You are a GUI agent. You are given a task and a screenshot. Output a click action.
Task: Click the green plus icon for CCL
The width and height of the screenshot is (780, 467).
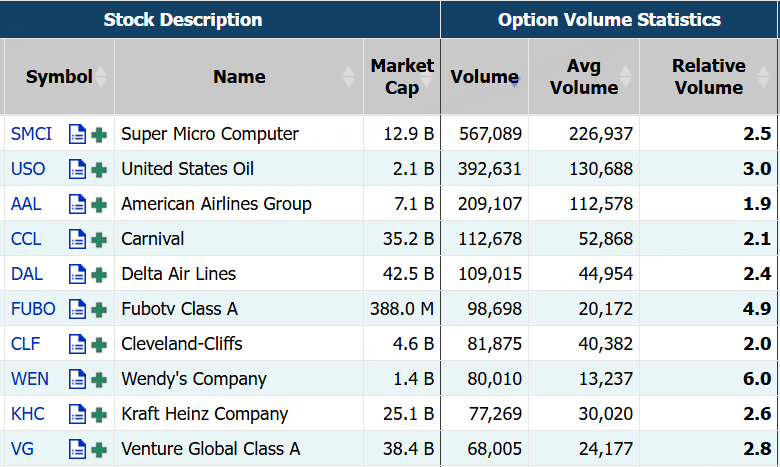[x=99, y=240]
